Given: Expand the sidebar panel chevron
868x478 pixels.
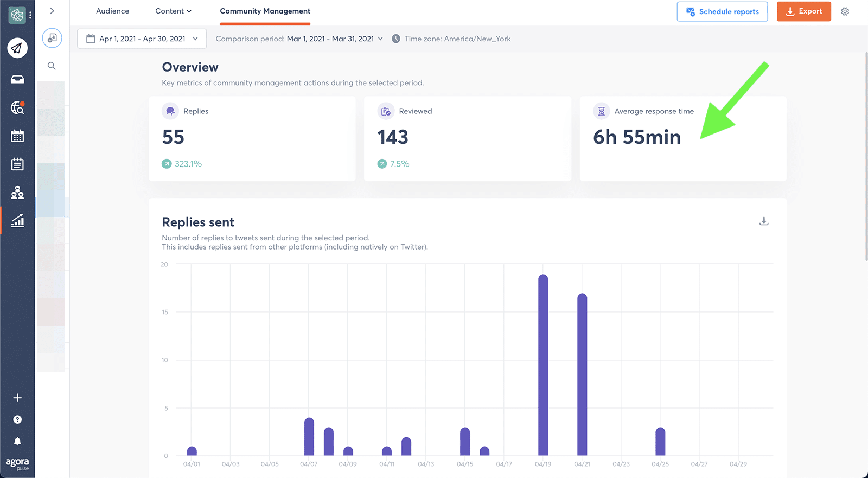Looking at the screenshot, I should (52, 11).
